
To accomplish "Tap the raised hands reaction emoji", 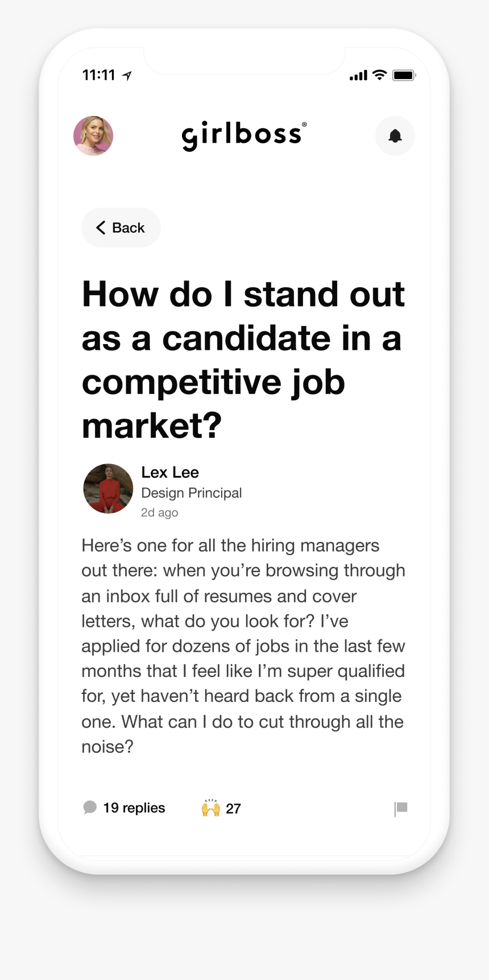I will 210,808.
